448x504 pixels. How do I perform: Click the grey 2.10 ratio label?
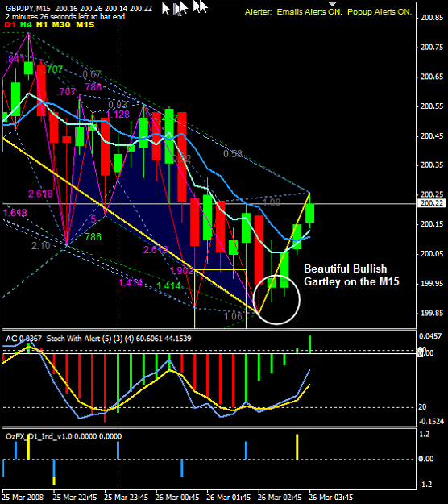point(41,246)
